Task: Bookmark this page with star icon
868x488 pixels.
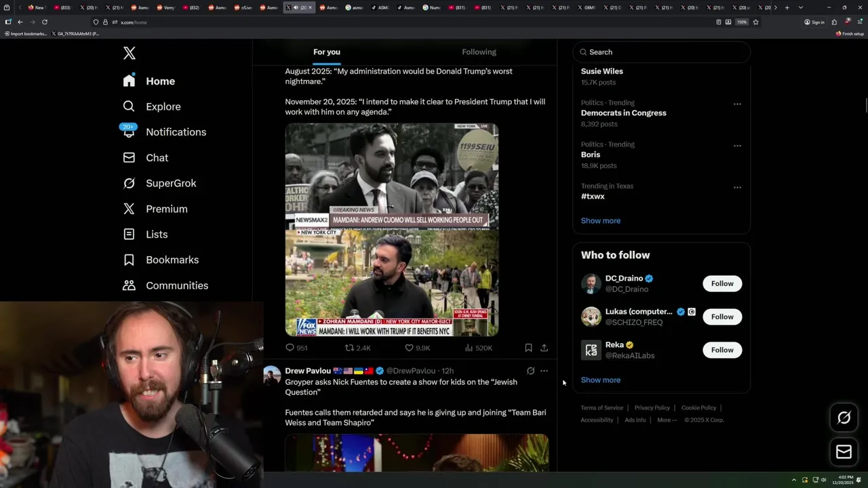Action: [755, 22]
